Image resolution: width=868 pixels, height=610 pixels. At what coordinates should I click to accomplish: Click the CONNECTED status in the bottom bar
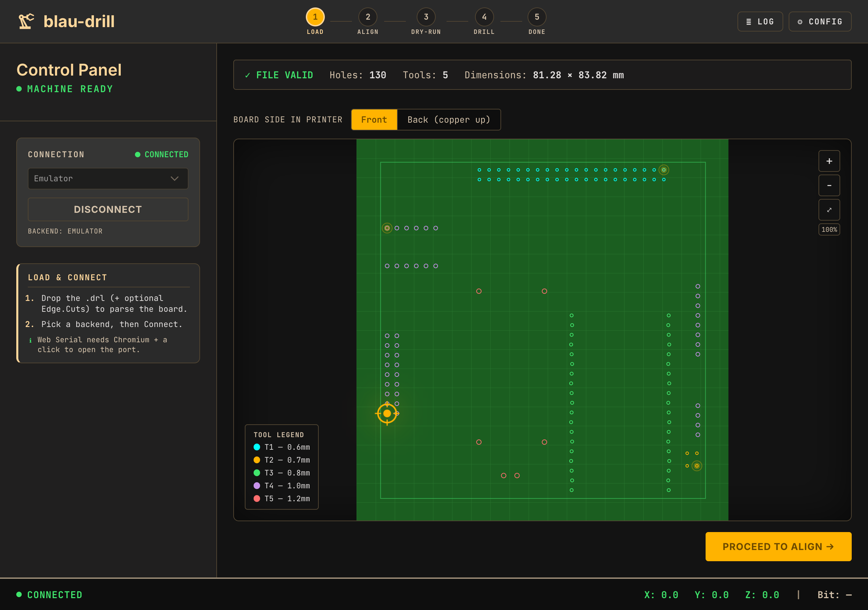[49, 594]
